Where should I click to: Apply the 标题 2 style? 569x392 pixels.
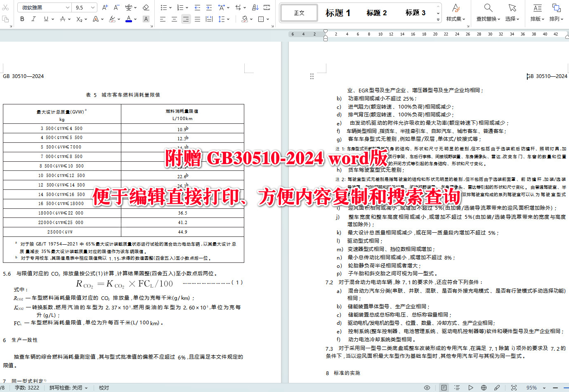(377, 13)
